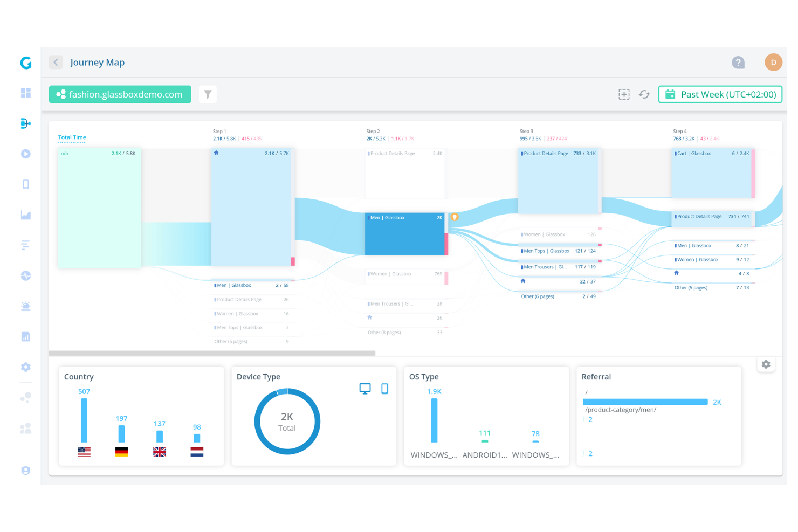Viewport: 798px width, 532px height.
Task: Open the user profile avatar menu
Action: pyautogui.click(x=773, y=62)
